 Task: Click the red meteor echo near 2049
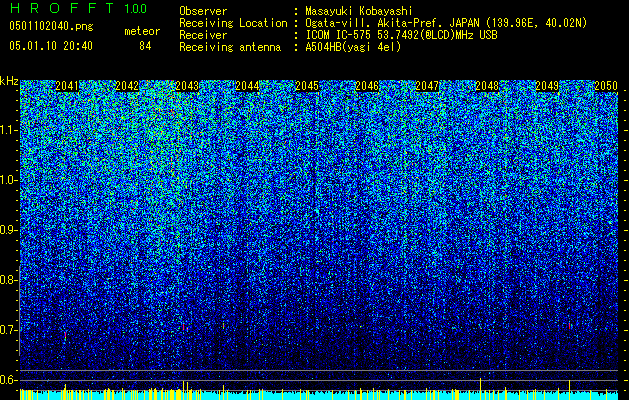(569, 326)
